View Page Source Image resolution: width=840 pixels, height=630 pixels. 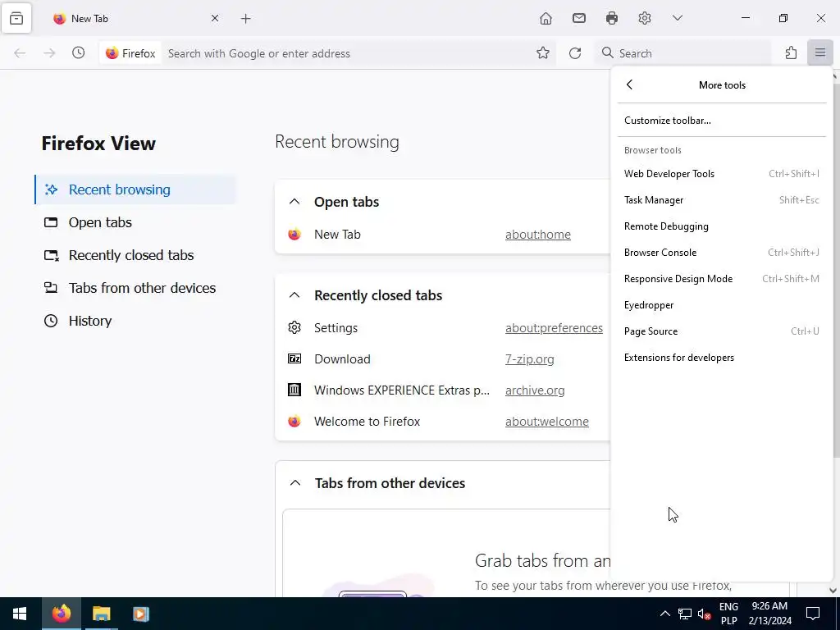722,331
